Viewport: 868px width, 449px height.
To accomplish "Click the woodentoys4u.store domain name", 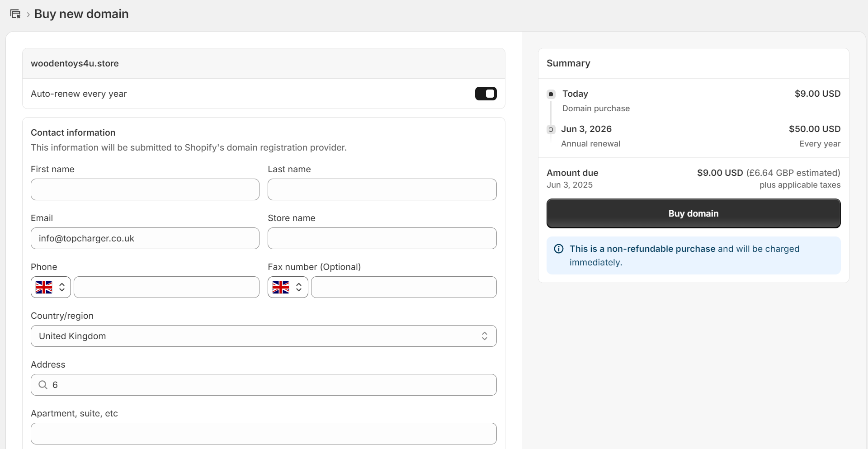I will [75, 63].
